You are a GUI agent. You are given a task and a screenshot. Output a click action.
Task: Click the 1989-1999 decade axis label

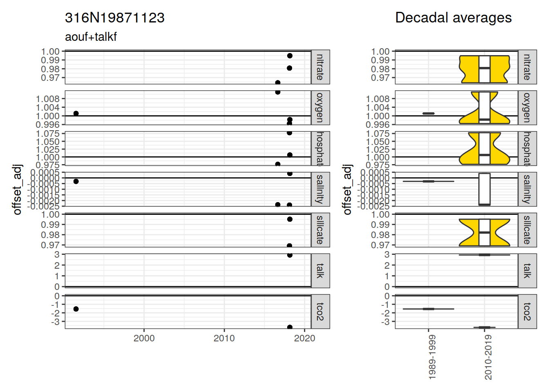[x=432, y=357]
